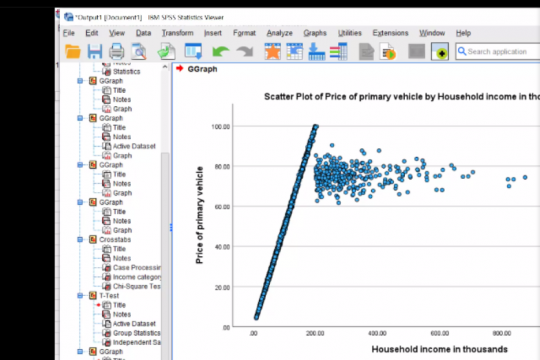Save the output document with floppy icon
The width and height of the screenshot is (540, 360).
click(x=94, y=52)
